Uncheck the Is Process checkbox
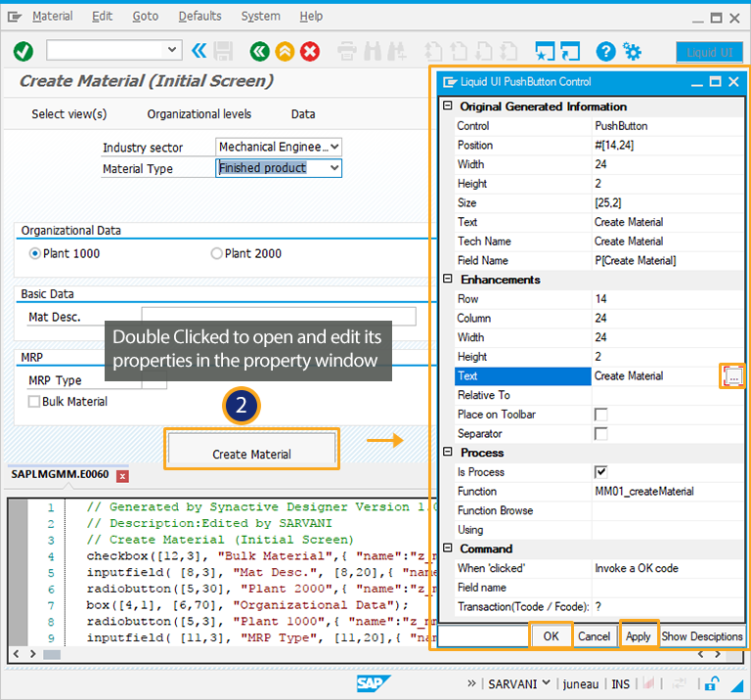 coord(600,472)
